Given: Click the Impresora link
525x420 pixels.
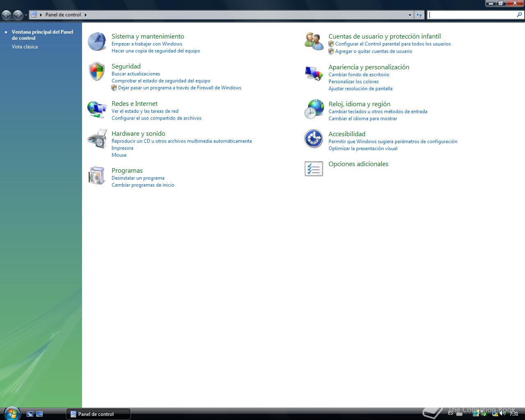Looking at the screenshot, I should point(122,148).
